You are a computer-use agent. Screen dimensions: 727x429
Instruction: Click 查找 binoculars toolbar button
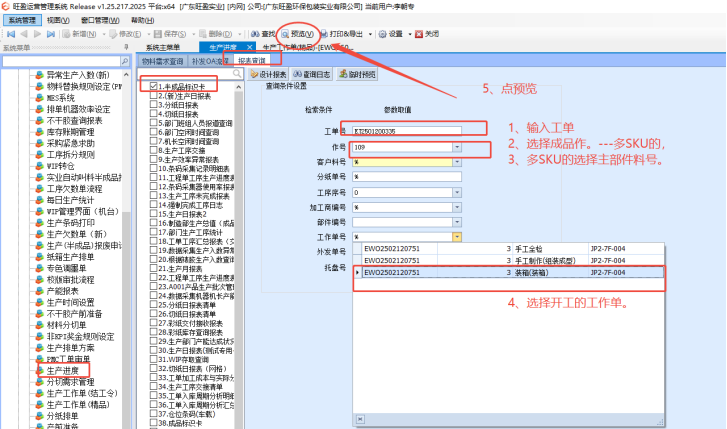263,34
